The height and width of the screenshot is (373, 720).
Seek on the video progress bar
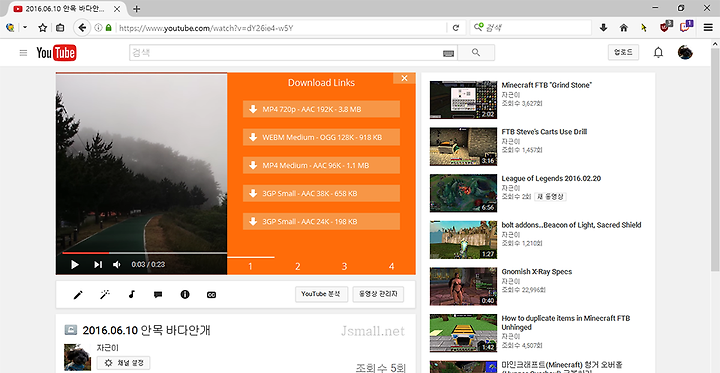pos(144,253)
